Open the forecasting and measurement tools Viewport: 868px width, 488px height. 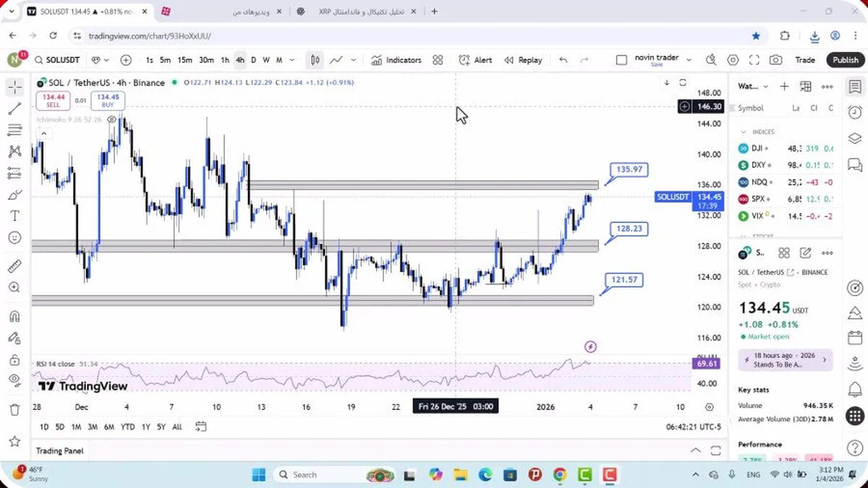[x=14, y=173]
